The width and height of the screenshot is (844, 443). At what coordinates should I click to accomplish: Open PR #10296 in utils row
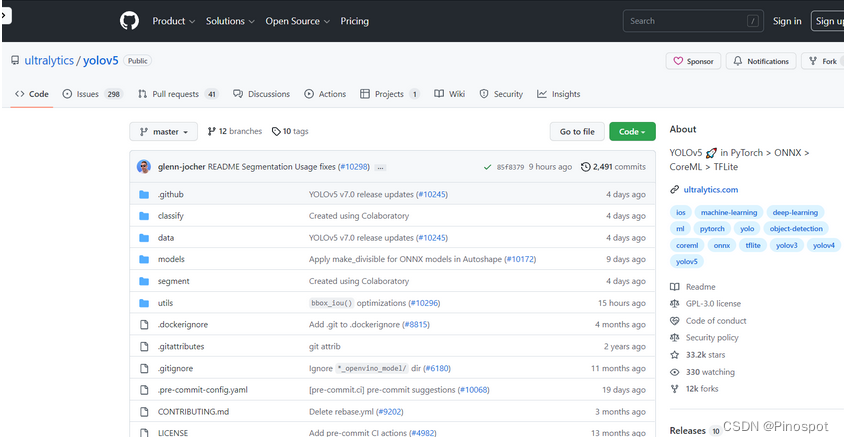click(425, 303)
